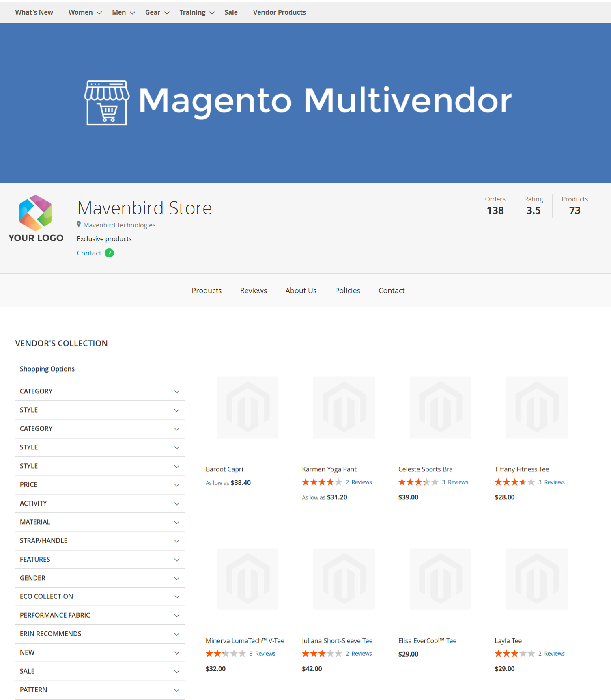Expand the Pattern filter
The height and width of the screenshot is (700, 611).
point(100,690)
